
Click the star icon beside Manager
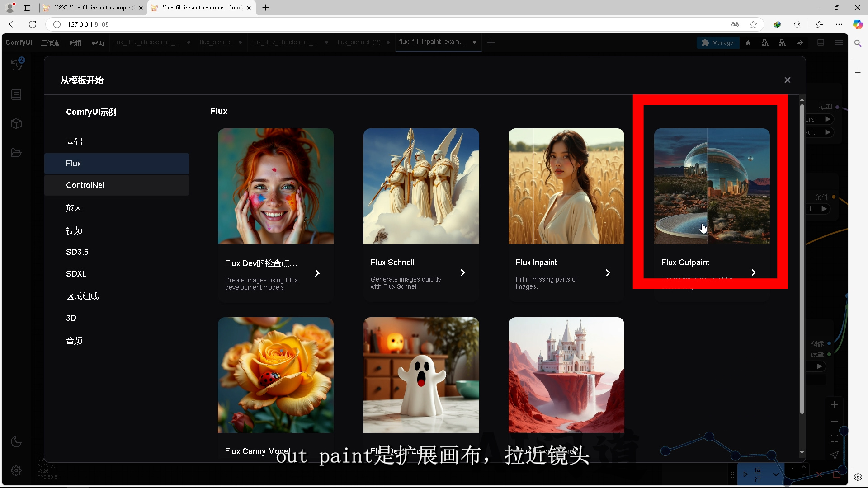(748, 42)
